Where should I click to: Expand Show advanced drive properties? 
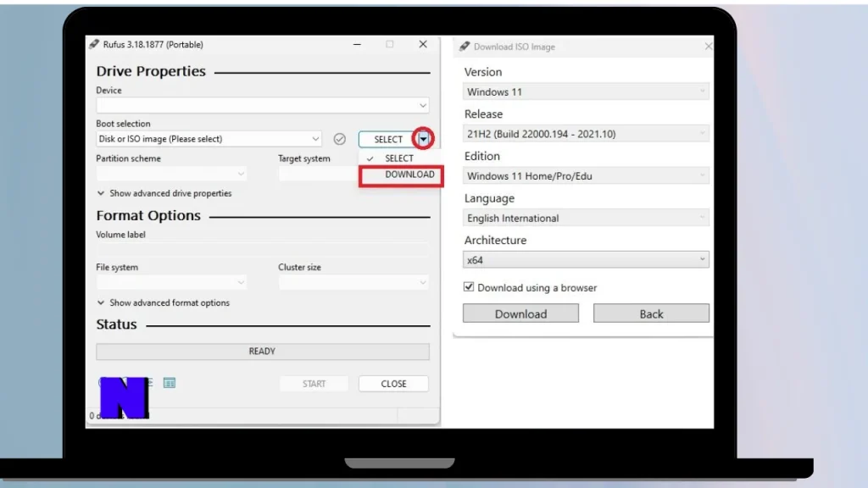pos(164,193)
